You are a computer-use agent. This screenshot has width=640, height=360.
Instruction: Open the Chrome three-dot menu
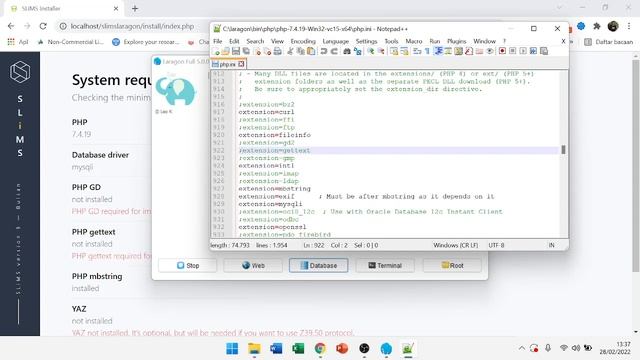point(629,26)
